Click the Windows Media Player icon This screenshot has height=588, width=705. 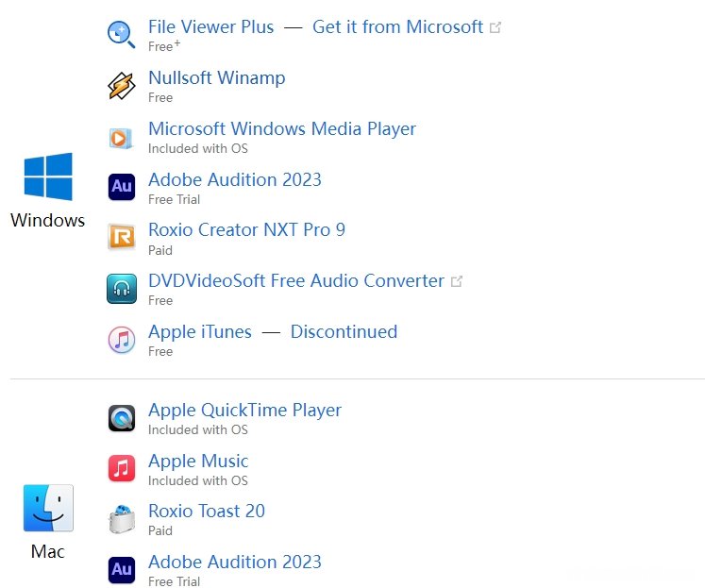[x=122, y=138]
